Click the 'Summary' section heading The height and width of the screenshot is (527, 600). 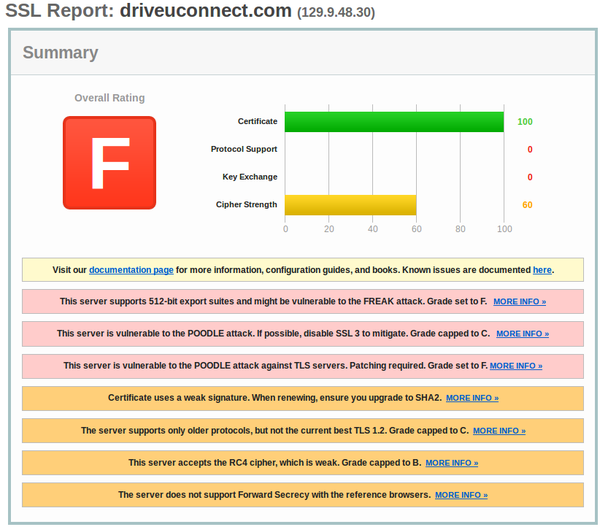60,52
